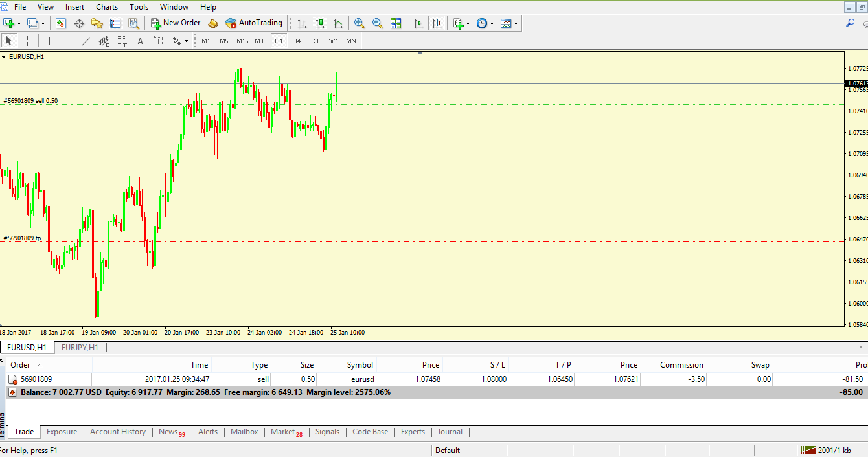This screenshot has height=457, width=868.
Task: Select the Horizontal Line drawing tool
Action: coord(68,40)
